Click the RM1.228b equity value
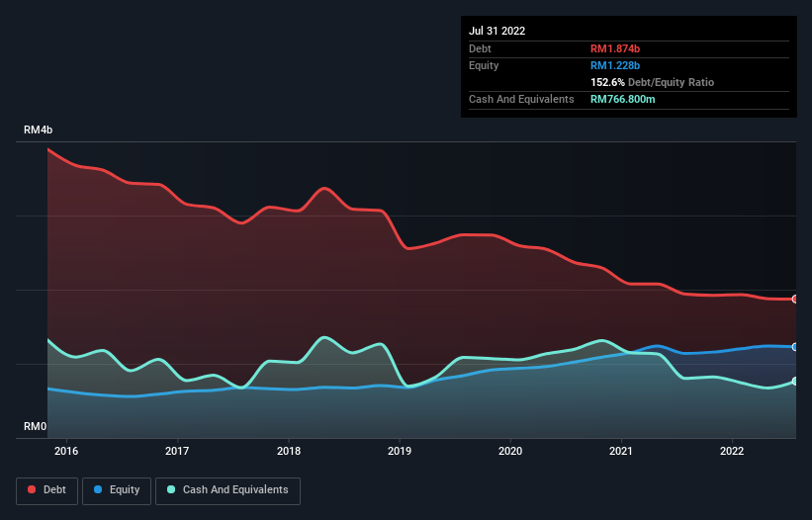The image size is (812, 520). 615,65
